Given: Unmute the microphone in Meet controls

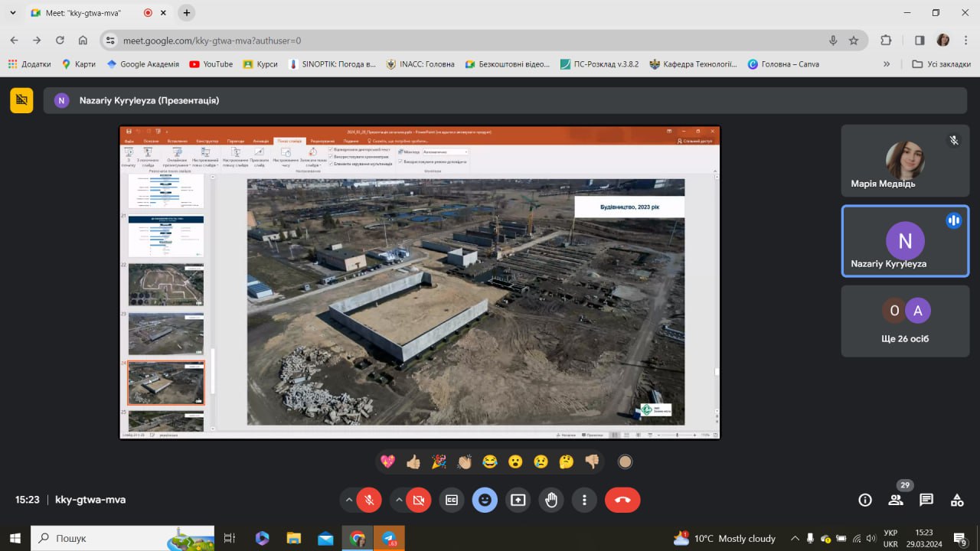Looking at the screenshot, I should [369, 500].
